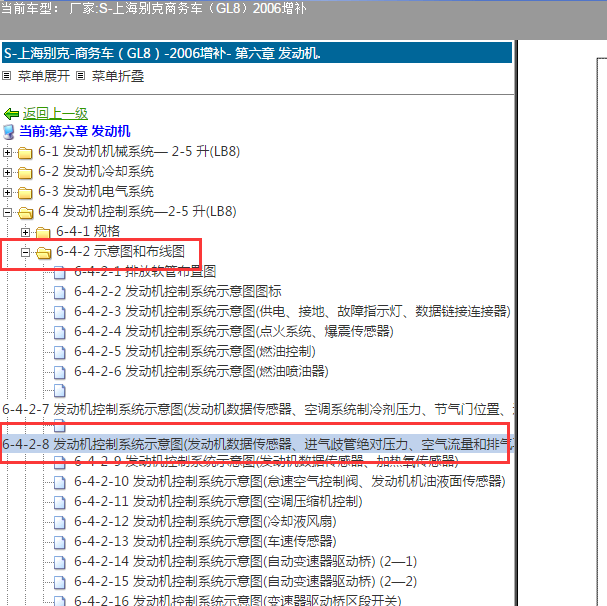607x606 pixels.
Task: Expand the 6-2 发动机冷却系统 node
Action: [x=7, y=172]
